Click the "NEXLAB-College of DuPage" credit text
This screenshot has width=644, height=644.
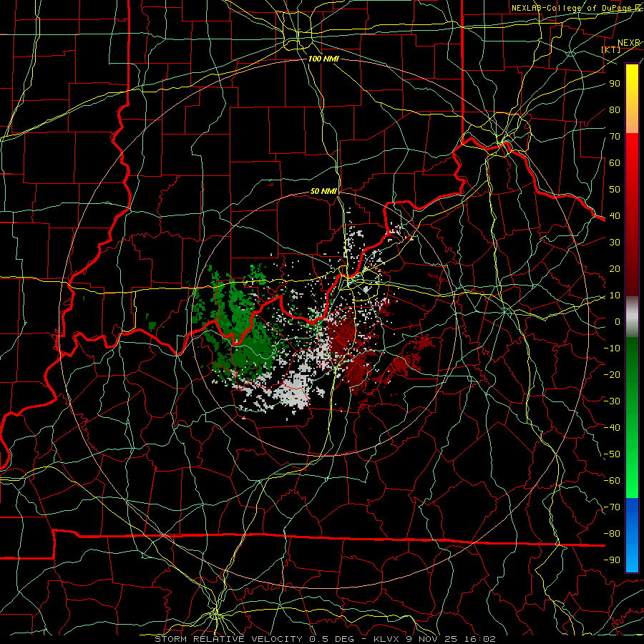pyautogui.click(x=570, y=8)
